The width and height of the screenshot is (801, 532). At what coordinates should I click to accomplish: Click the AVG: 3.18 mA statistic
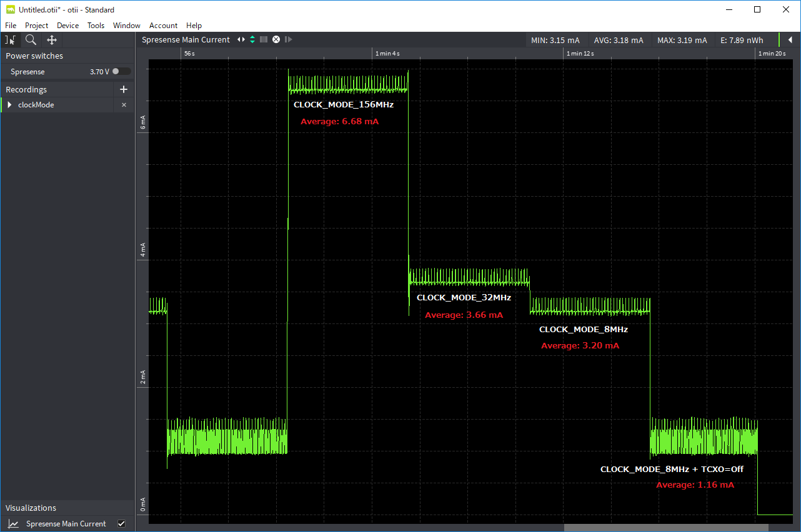618,40
